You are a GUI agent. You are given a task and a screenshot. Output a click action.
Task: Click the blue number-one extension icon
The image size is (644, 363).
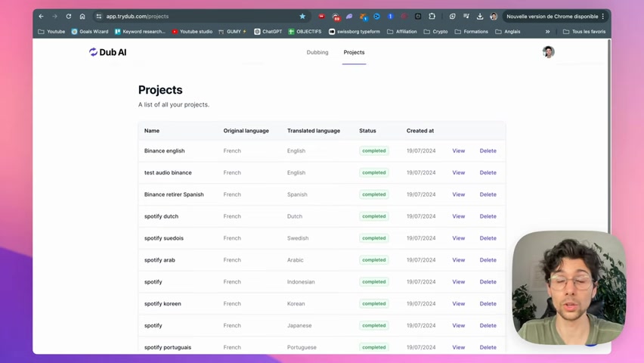(390, 17)
